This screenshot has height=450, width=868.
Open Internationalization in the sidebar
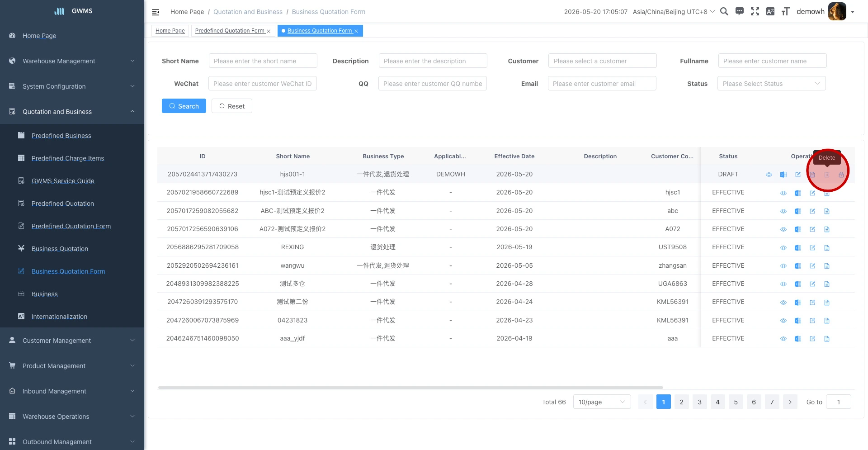[x=72, y=317]
